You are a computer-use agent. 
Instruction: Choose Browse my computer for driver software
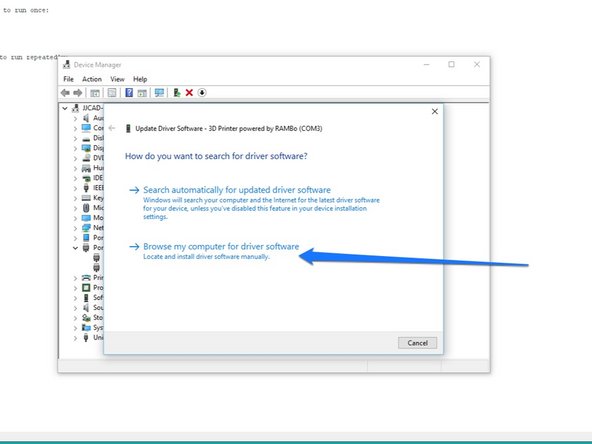(x=221, y=247)
